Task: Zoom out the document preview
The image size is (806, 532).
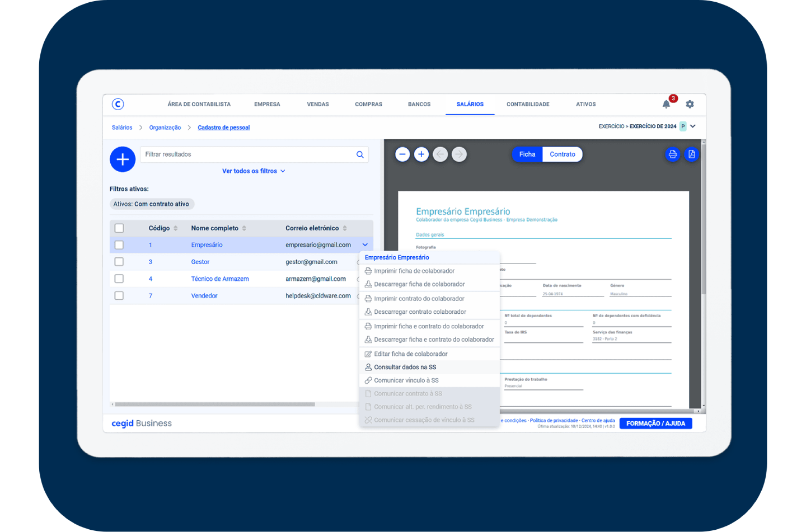Action: click(x=402, y=154)
